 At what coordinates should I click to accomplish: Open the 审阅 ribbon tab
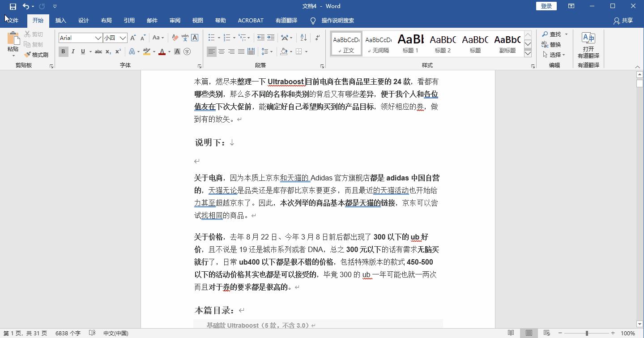point(175,20)
